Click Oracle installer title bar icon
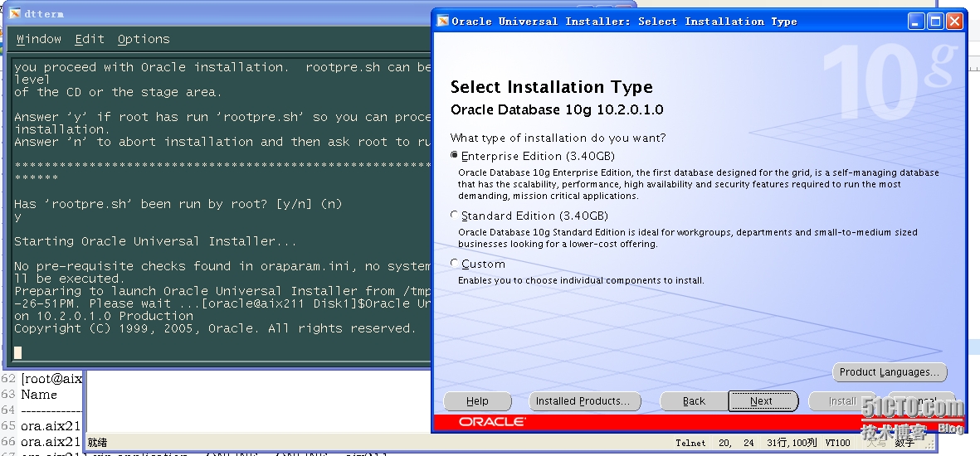This screenshot has width=980, height=456. pyautogui.click(x=442, y=22)
